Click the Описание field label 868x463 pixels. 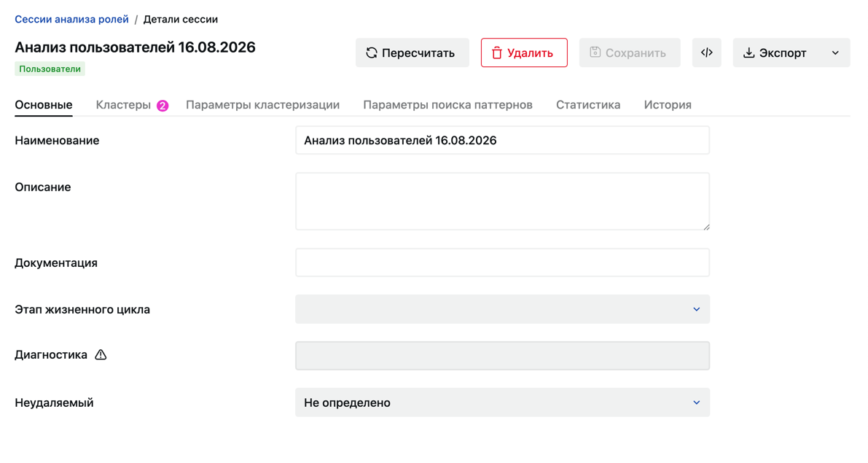point(42,187)
